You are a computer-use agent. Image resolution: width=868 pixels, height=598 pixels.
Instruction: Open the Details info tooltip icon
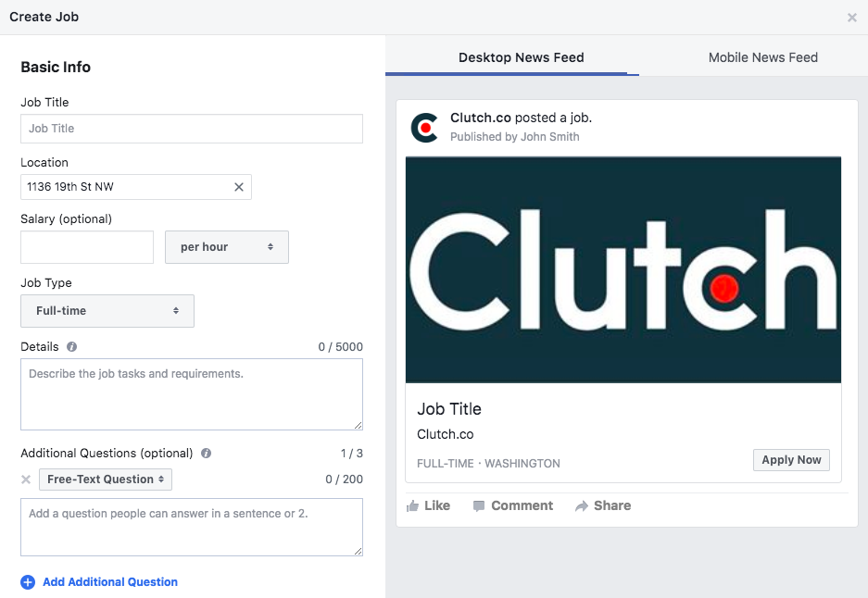click(x=71, y=346)
